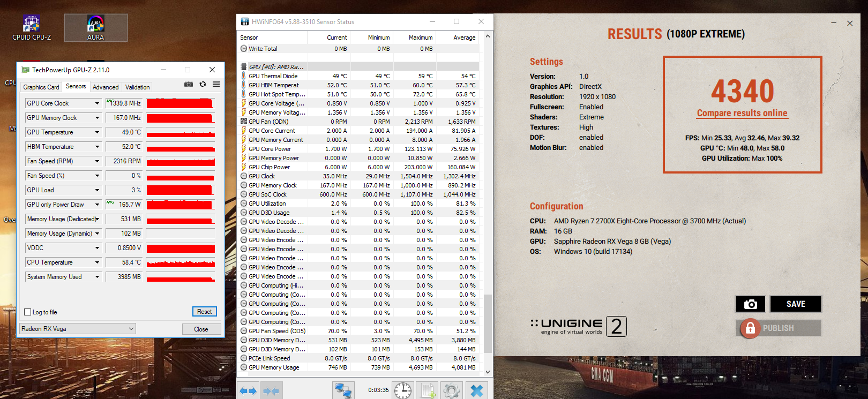This screenshot has width=868, height=399.
Task: Switch to Graphics Card tab
Action: click(41, 87)
